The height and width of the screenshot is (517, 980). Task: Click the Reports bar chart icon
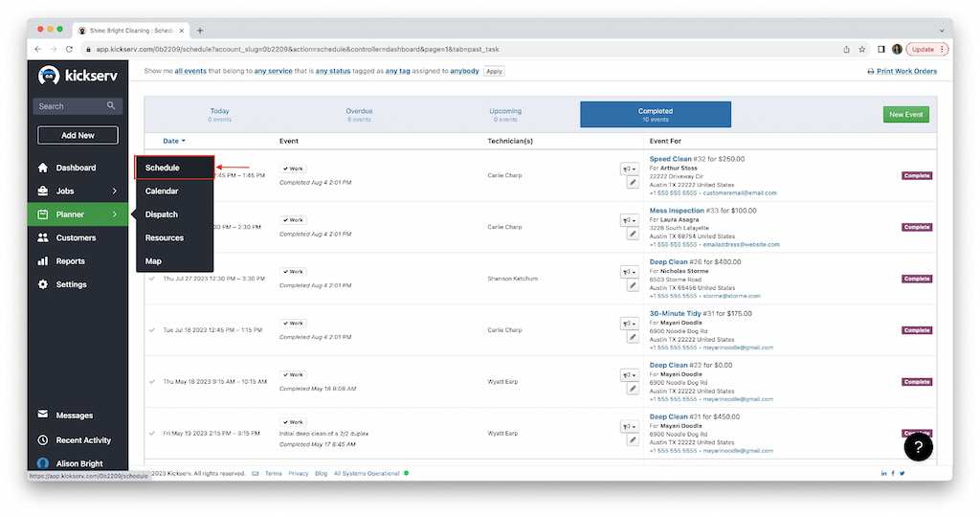(42, 261)
